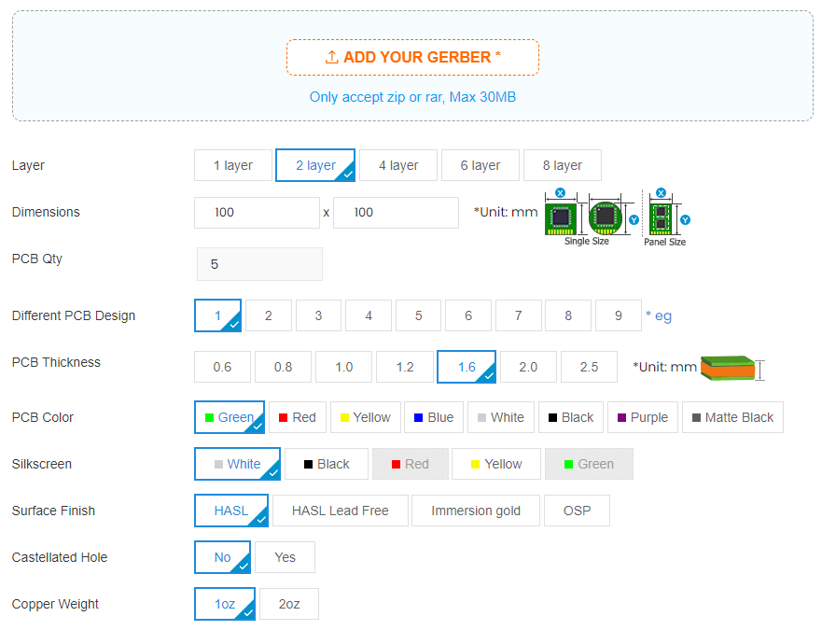Select the 4 layer option
822x644 pixels.
(398, 166)
